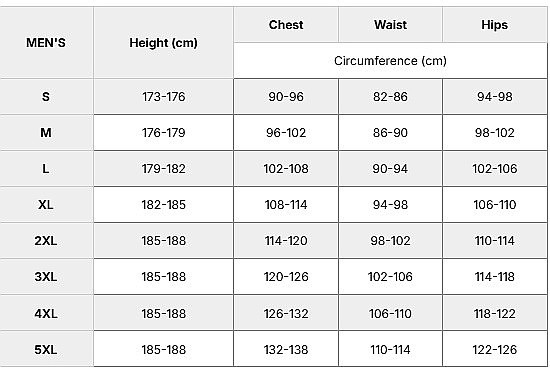This screenshot has width=550, height=375.
Task: Select the M size row label
Action: point(46,133)
